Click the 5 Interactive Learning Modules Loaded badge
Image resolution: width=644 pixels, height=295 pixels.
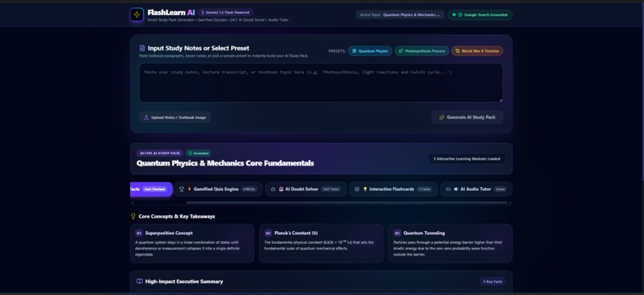pos(467,158)
